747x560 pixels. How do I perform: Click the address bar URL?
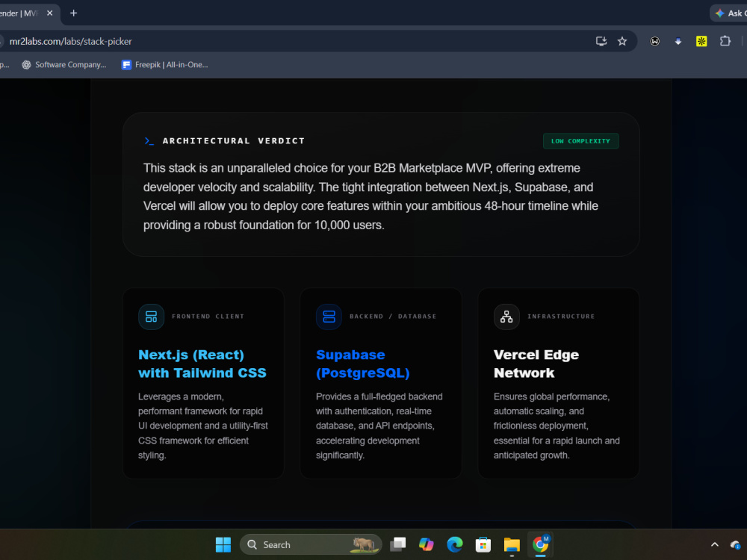click(70, 41)
